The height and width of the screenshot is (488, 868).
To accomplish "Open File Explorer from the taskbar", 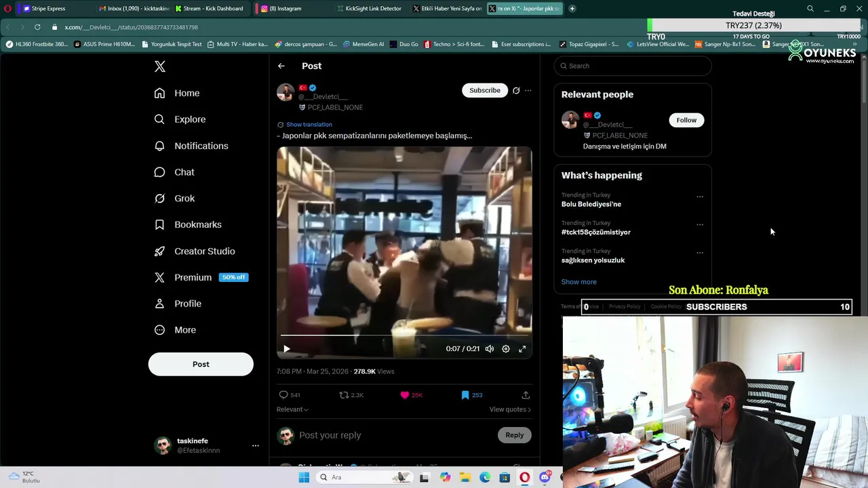I will [465, 477].
